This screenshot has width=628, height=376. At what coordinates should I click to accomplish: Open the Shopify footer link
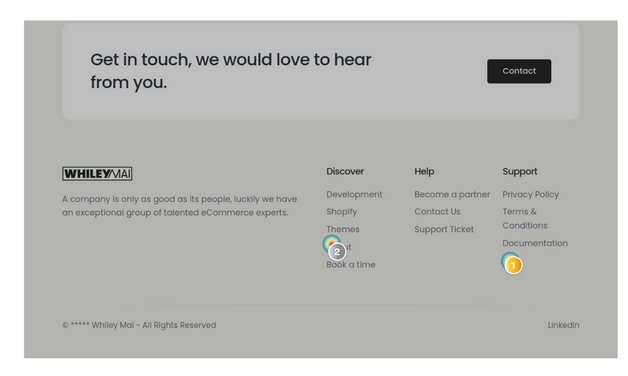(342, 212)
